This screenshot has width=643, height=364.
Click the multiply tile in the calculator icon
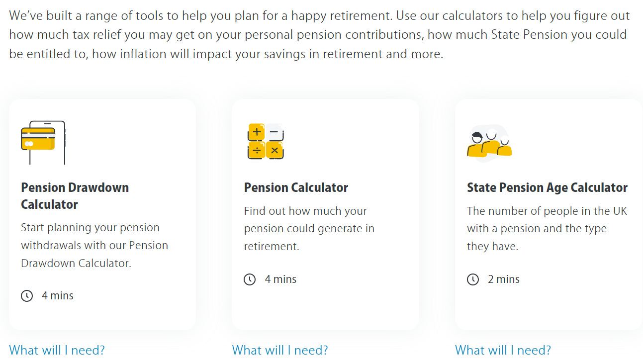276,151
